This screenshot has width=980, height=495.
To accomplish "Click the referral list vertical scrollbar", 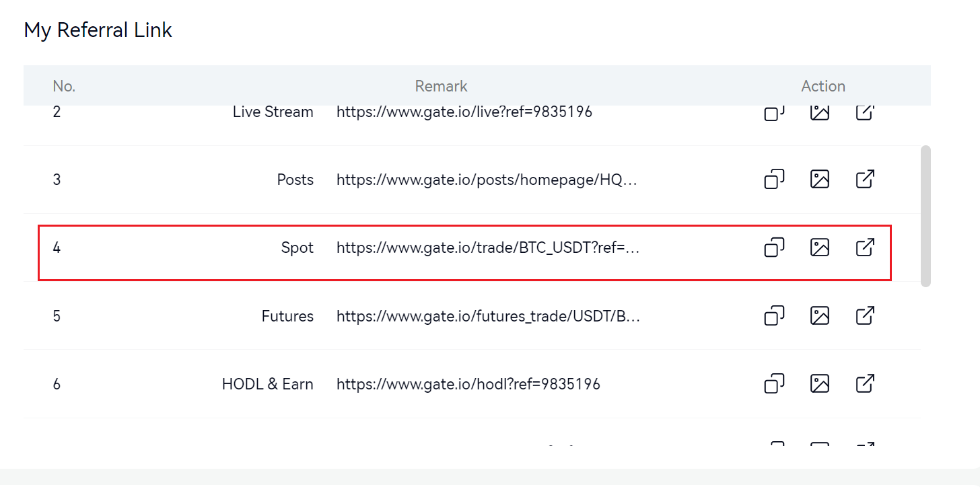I will click(925, 215).
